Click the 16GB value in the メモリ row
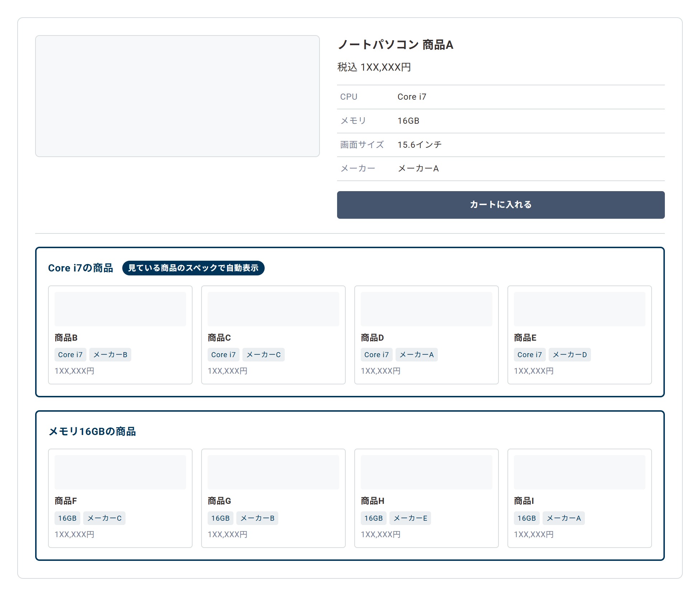The height and width of the screenshot is (596, 700). (408, 121)
